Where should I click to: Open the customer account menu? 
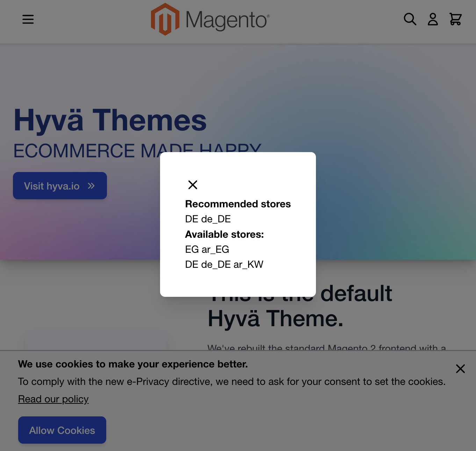[x=433, y=20]
